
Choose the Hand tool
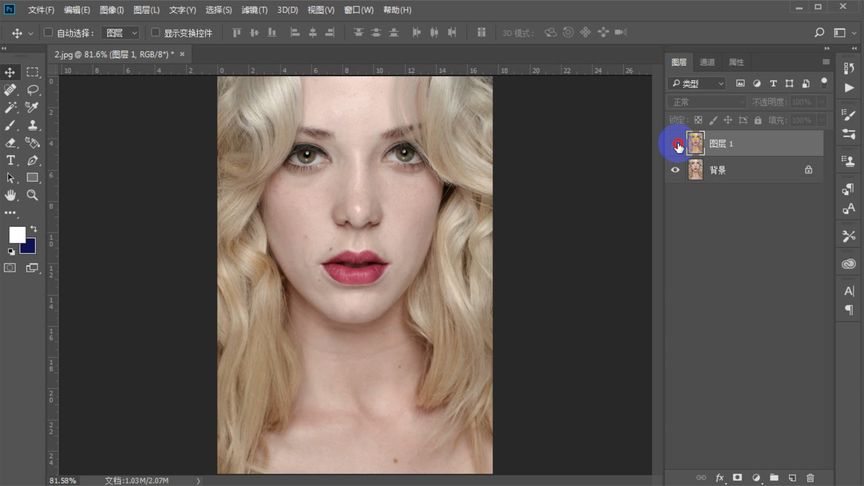click(11, 195)
